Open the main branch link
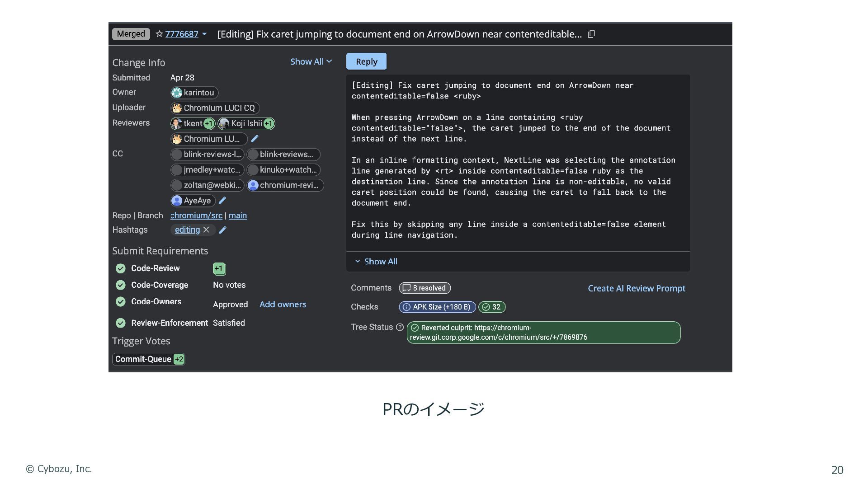The width and height of the screenshot is (868, 488). point(238,216)
